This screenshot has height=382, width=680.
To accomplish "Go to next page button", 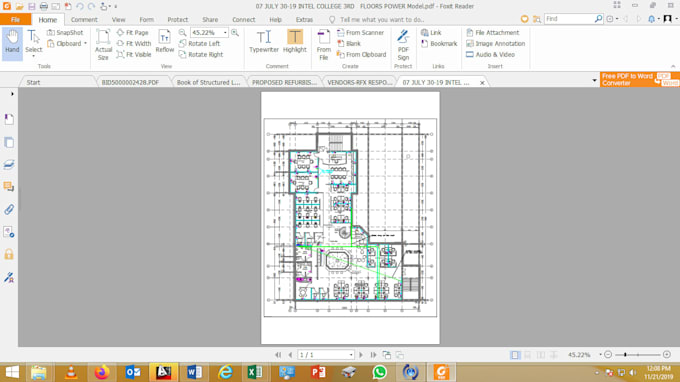I will pyautogui.click(x=361, y=355).
